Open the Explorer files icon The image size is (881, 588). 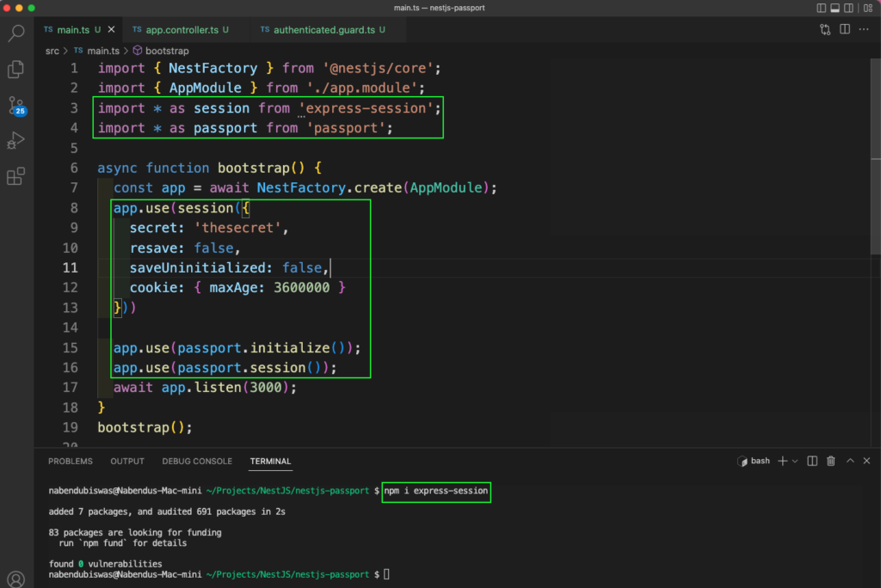point(16,70)
